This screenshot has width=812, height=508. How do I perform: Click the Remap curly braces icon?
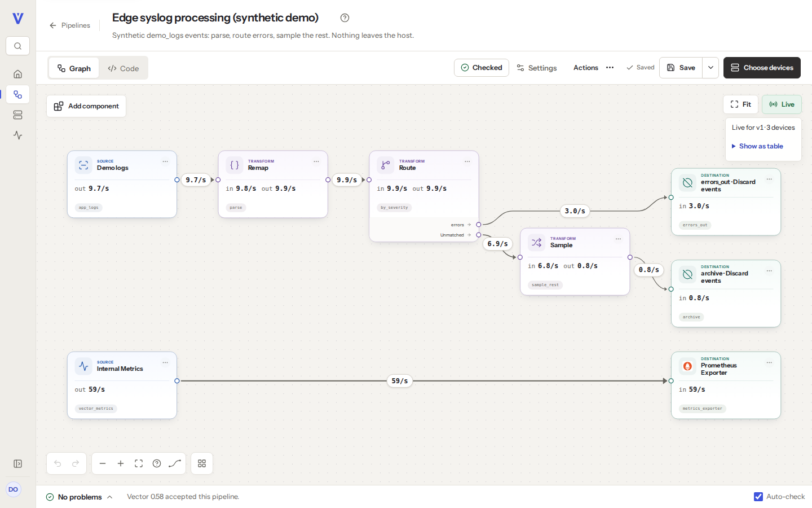[x=235, y=165]
